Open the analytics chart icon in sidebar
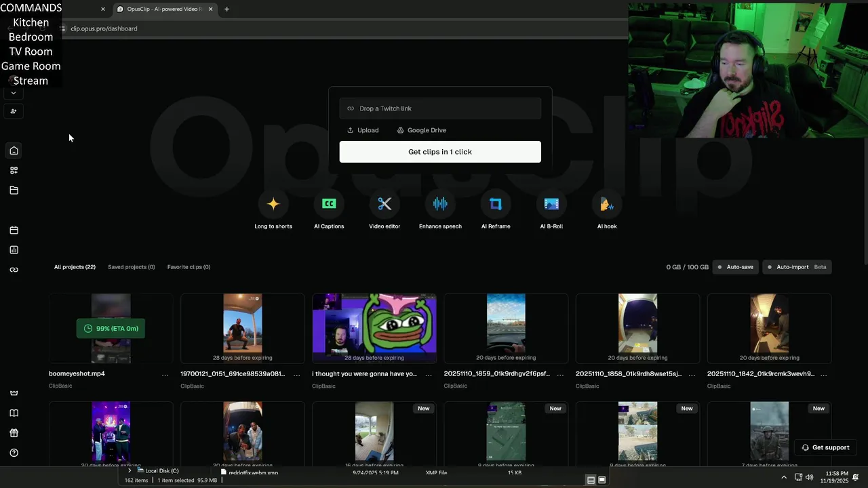Image resolution: width=868 pixels, height=488 pixels. pos(14,250)
